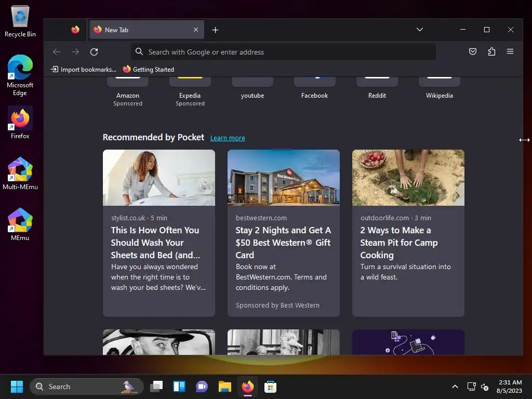
Task: Open the Amazon sponsored shortcut
Action: pyautogui.click(x=128, y=91)
